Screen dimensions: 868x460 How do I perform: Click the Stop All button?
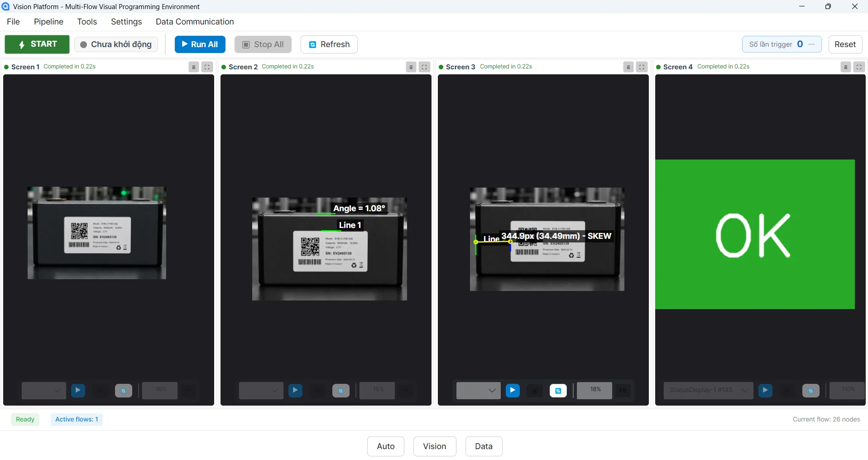263,44
